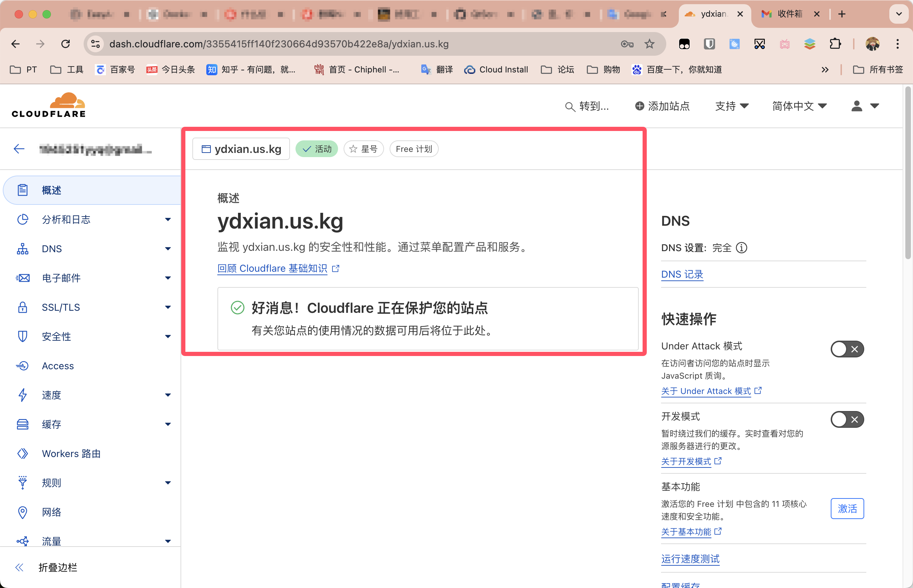Image resolution: width=913 pixels, height=588 pixels.
Task: Open the 简体中文 language dropdown
Action: 800,106
